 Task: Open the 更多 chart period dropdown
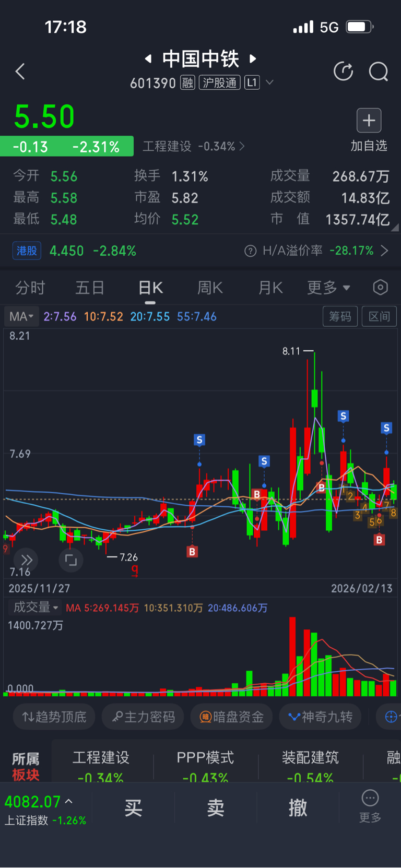tap(328, 288)
